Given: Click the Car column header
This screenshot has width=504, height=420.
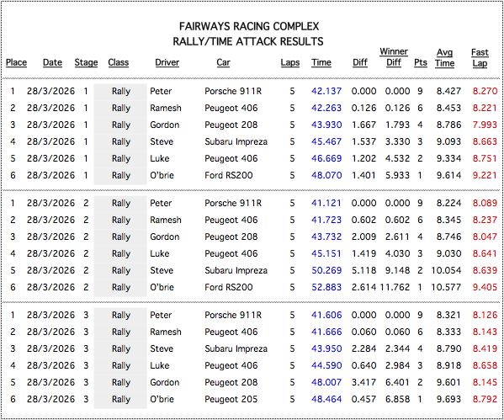Looking at the screenshot, I should click(224, 62).
